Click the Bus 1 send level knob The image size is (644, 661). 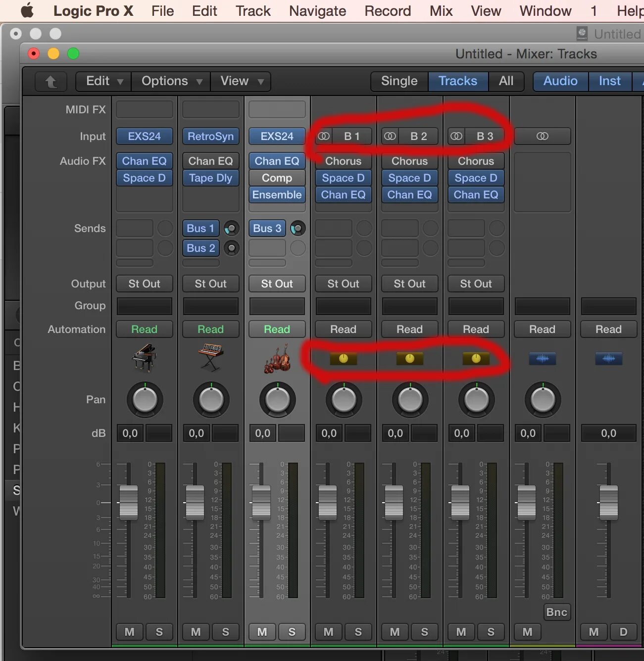click(x=231, y=228)
